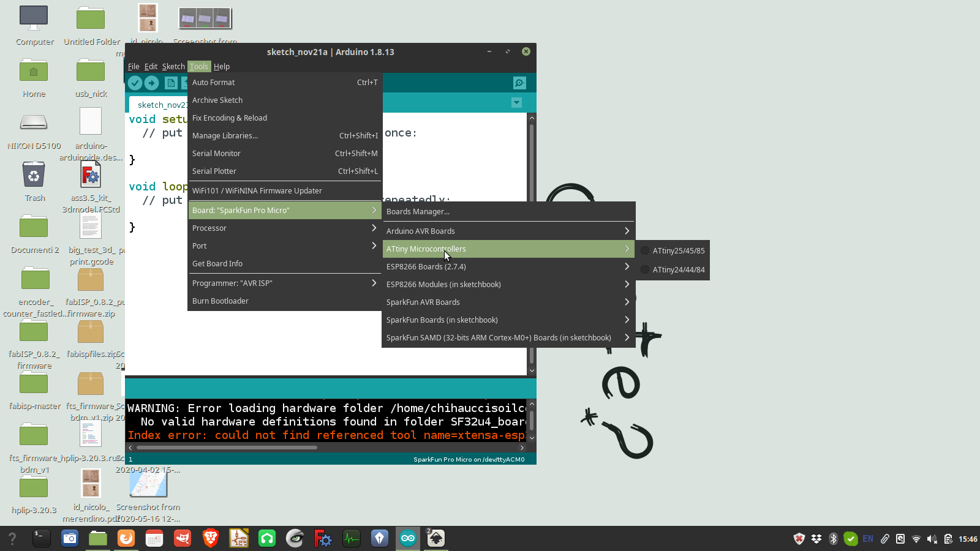This screenshot has height=551, width=980.
Task: Click the console vertical scrollbar
Action: [532, 421]
